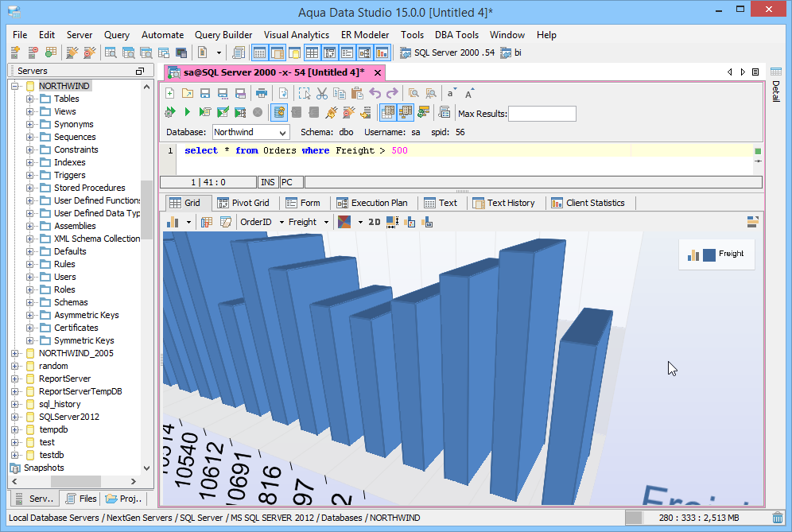Click the SQL Server 2000 .54 connection button

(447, 52)
